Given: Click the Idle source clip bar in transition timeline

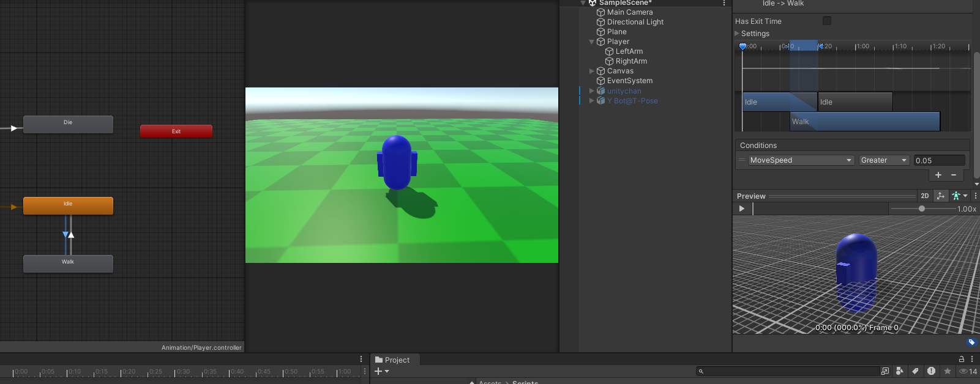Looking at the screenshot, I should (780, 102).
